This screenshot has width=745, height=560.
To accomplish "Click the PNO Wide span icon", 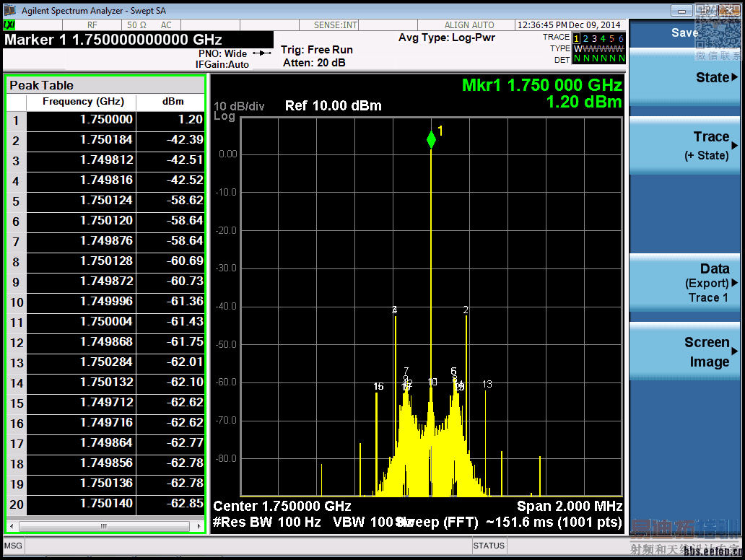I will (x=261, y=53).
